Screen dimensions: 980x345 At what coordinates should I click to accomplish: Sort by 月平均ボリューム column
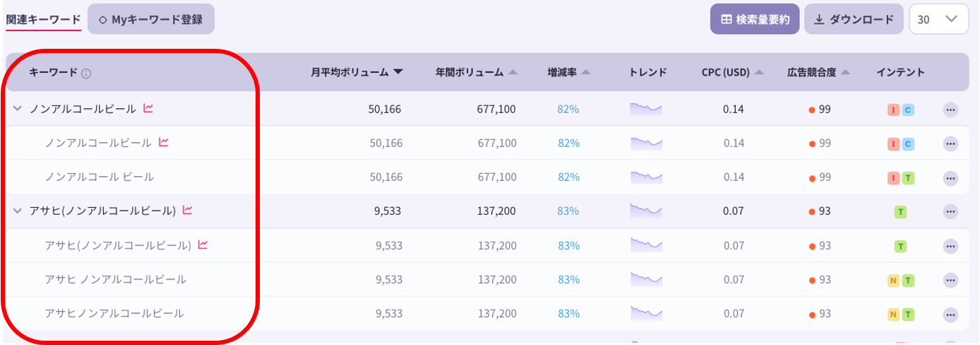coord(357,72)
